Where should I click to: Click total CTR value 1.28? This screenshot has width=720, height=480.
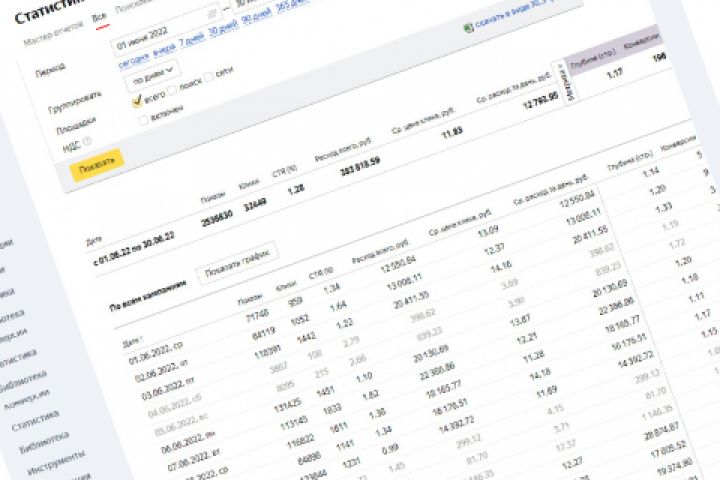296,189
